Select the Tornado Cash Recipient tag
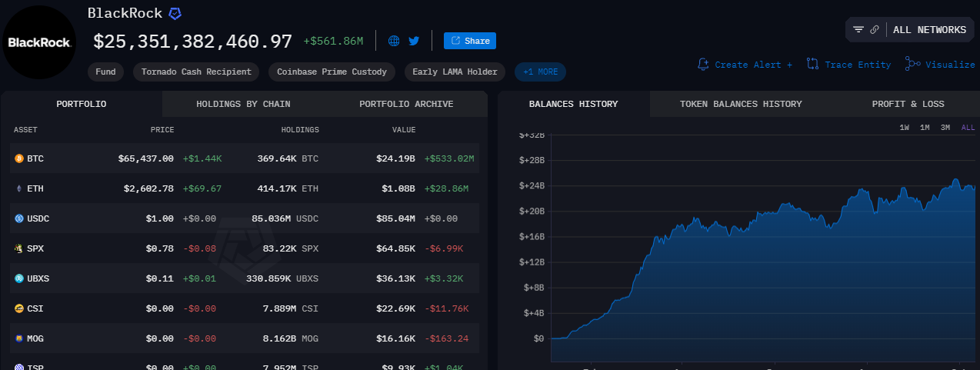The height and width of the screenshot is (370, 980). pyautogui.click(x=196, y=72)
